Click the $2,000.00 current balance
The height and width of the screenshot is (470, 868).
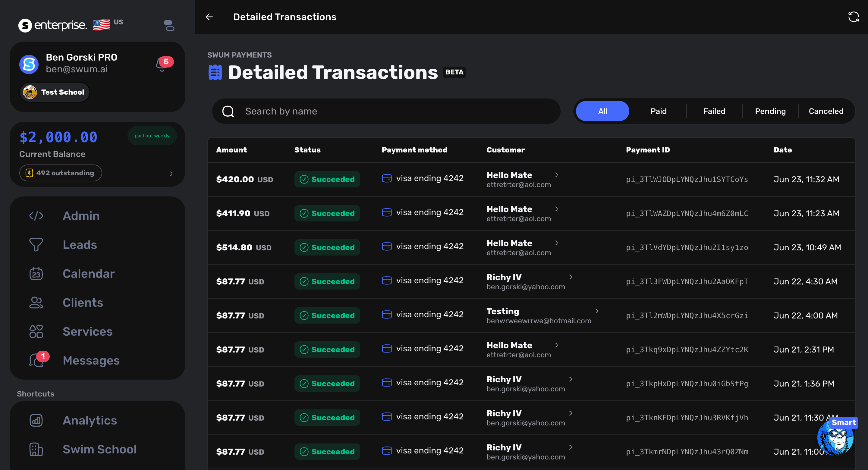pyautogui.click(x=58, y=137)
